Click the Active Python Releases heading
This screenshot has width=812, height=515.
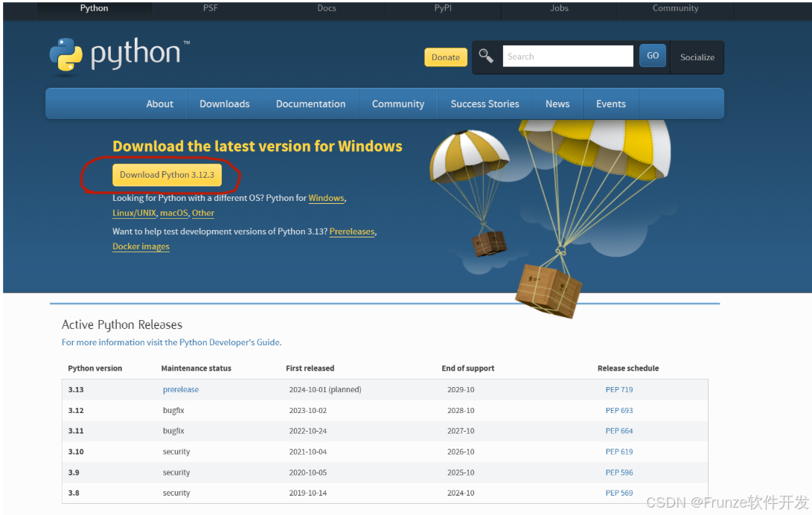122,325
